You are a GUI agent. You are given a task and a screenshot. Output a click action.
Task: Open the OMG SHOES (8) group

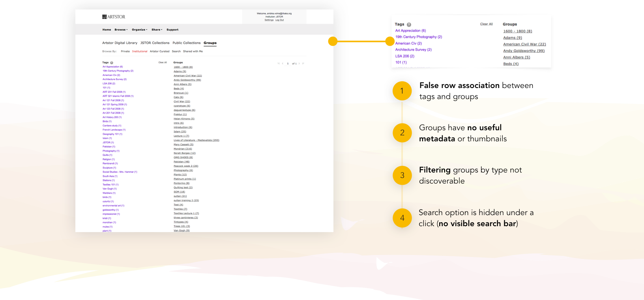point(183,157)
